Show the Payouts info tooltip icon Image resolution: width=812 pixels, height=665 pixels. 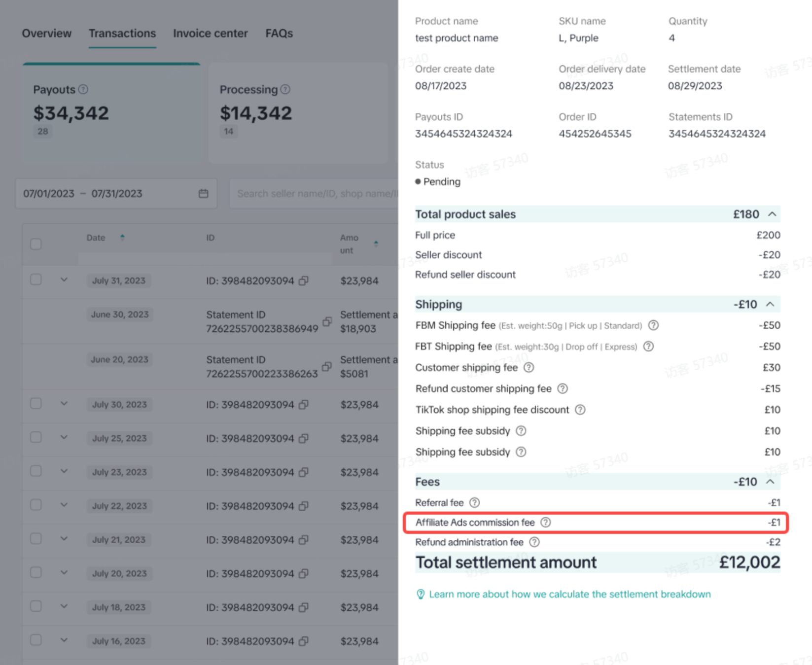pyautogui.click(x=83, y=89)
